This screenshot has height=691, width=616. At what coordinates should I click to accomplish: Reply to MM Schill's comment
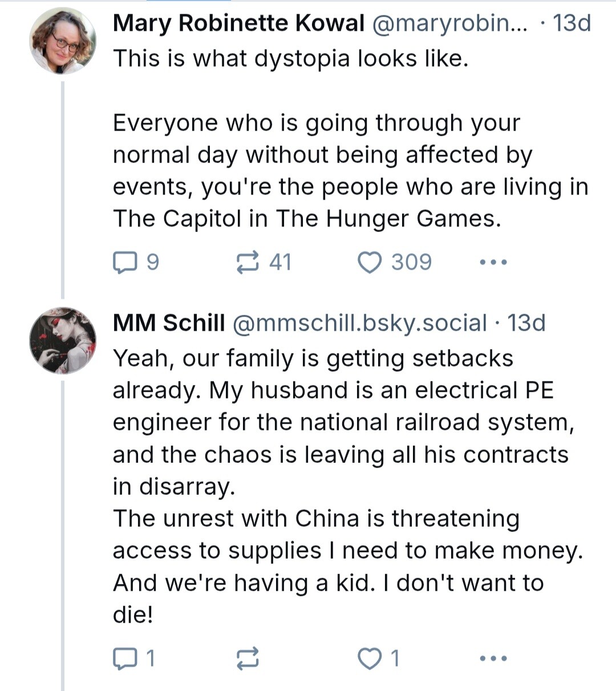tap(125, 659)
